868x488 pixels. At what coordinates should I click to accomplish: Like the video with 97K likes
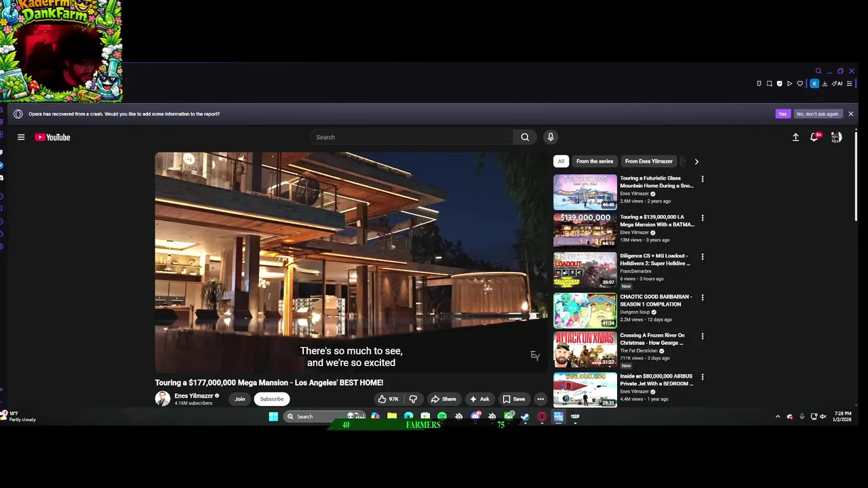388,399
